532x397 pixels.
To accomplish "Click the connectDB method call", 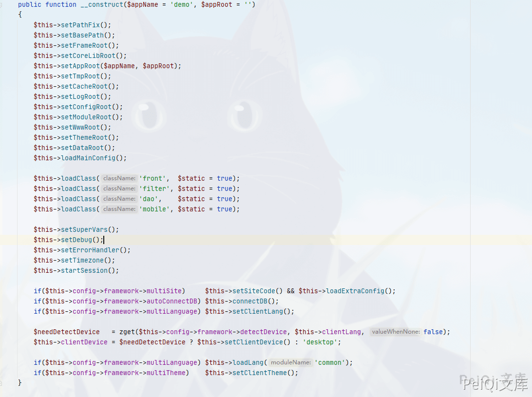I will [x=250, y=302].
